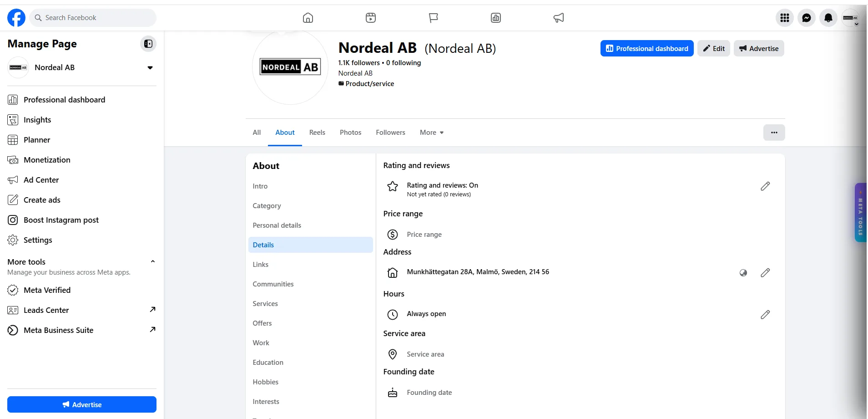The width and height of the screenshot is (868, 419).
Task: Open the Home feed icon
Action: [x=308, y=18]
